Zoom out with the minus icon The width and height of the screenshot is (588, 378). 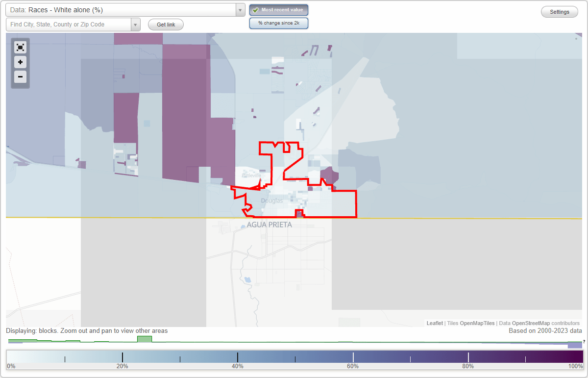[x=20, y=77]
